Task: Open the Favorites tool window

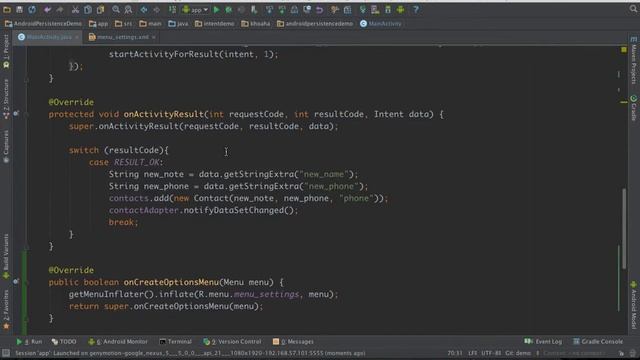Action: point(6,309)
